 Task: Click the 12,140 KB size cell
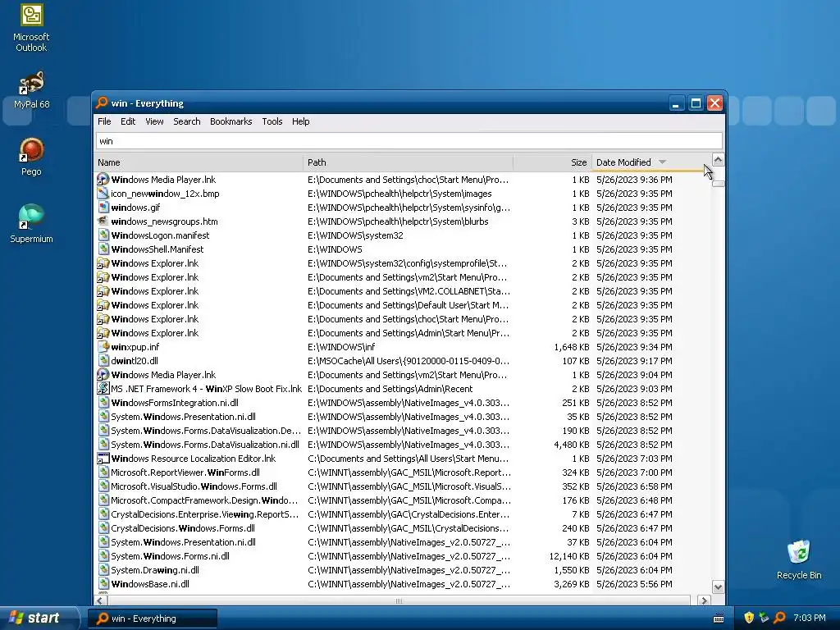[x=569, y=556]
